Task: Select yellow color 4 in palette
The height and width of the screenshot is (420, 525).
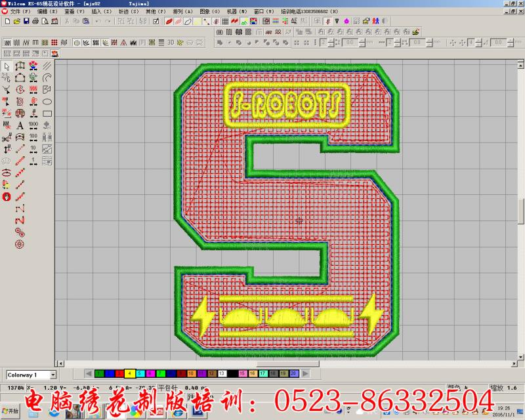Action: (129, 373)
